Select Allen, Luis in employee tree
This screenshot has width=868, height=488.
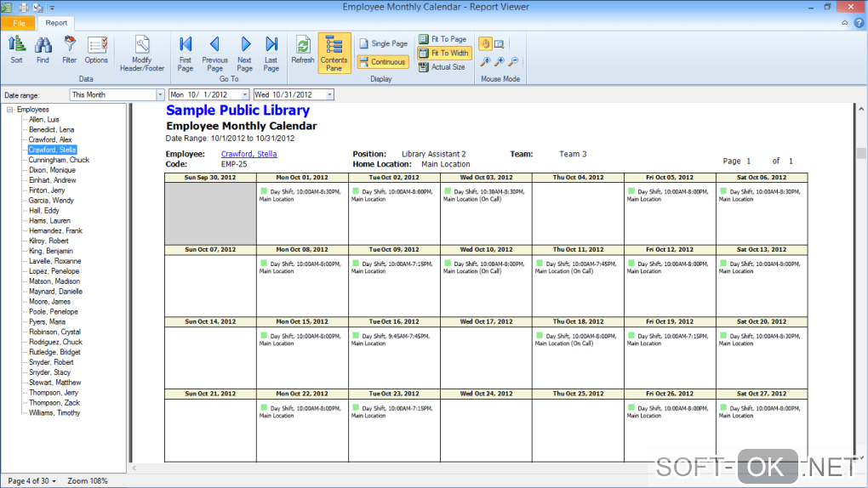coord(43,120)
